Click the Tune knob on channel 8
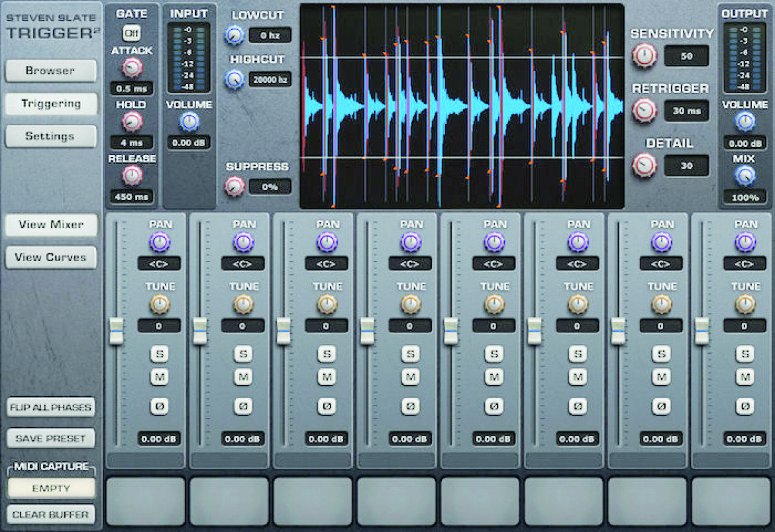Viewport: 775px width, 532px height. (x=745, y=305)
